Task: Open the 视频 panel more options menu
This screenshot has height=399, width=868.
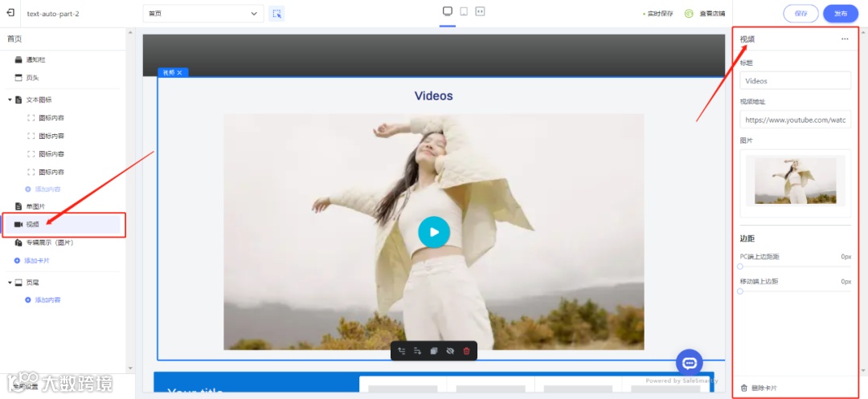Action: [844, 39]
